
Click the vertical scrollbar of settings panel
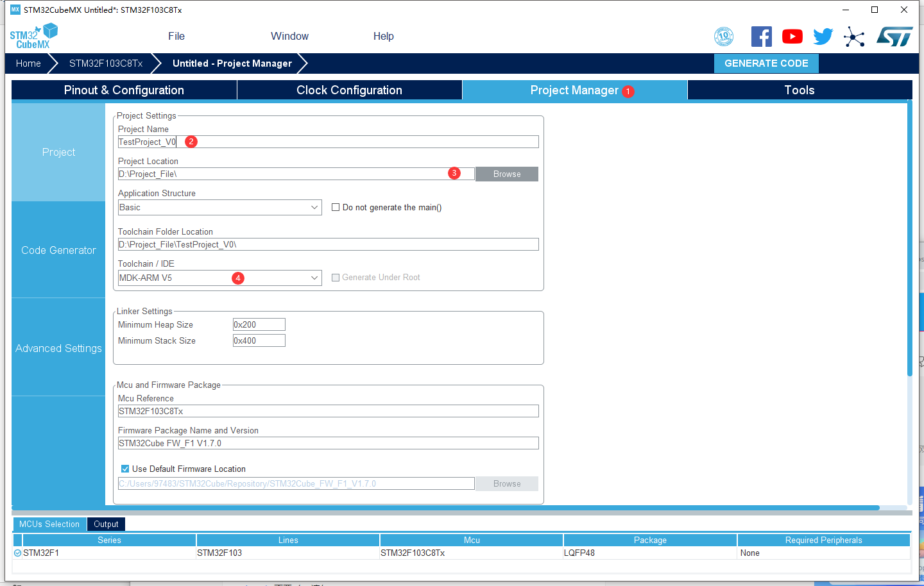[910, 238]
